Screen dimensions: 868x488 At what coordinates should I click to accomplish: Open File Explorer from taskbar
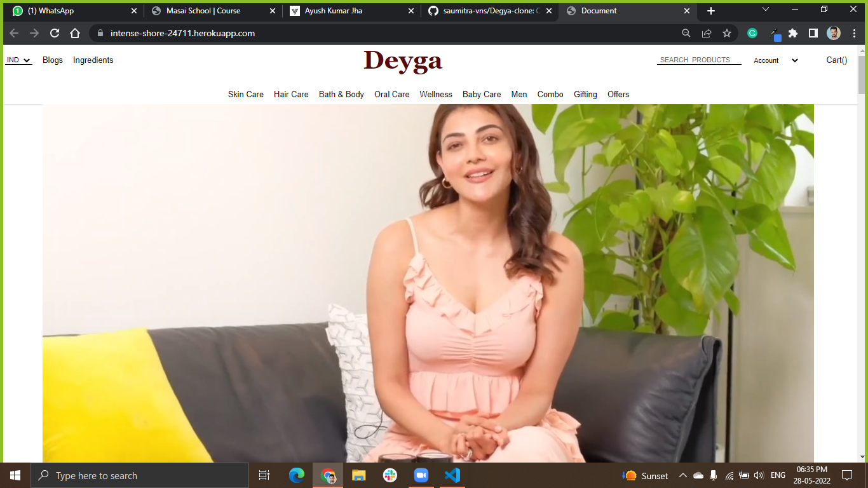[x=359, y=475]
